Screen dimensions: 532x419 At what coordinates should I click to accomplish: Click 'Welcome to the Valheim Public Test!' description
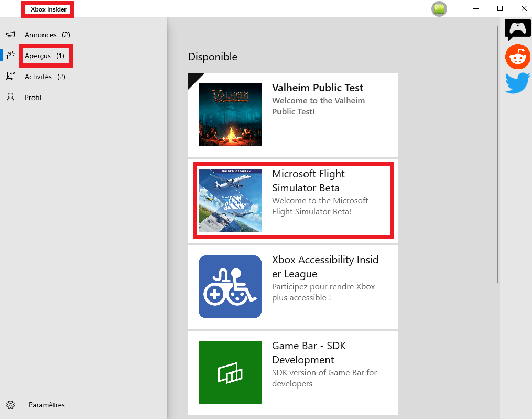tap(318, 106)
